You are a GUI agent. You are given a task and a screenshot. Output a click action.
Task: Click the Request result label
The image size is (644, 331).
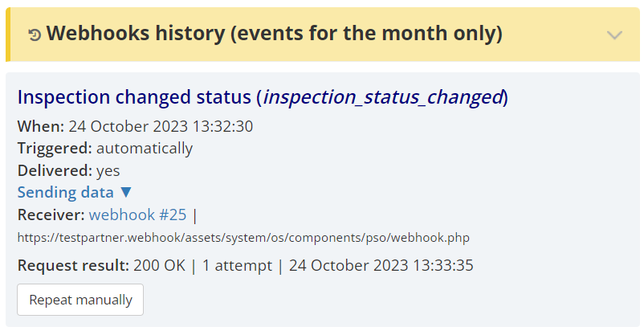pyautogui.click(x=74, y=265)
